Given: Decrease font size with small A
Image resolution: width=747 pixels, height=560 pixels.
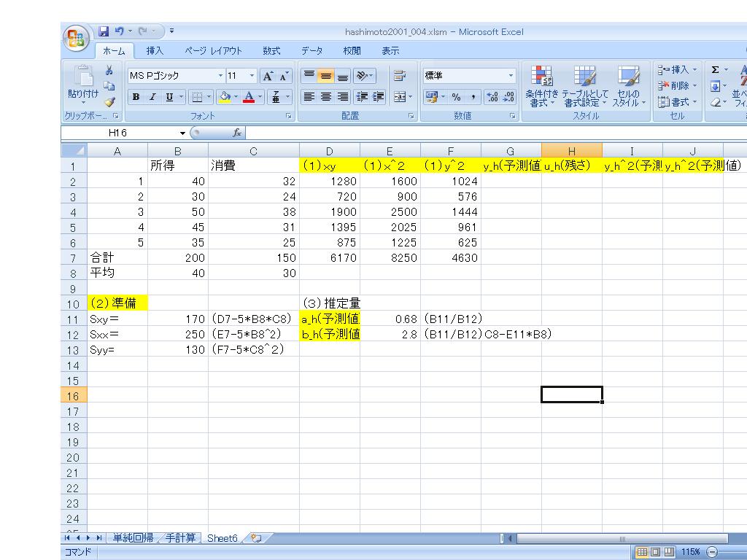Looking at the screenshot, I should (x=284, y=76).
